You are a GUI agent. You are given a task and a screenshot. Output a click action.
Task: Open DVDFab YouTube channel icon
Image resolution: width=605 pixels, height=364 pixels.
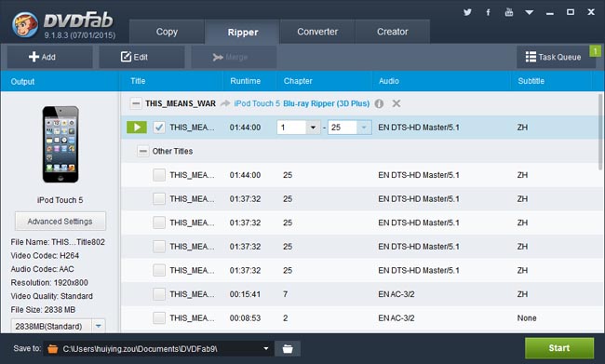click(509, 12)
